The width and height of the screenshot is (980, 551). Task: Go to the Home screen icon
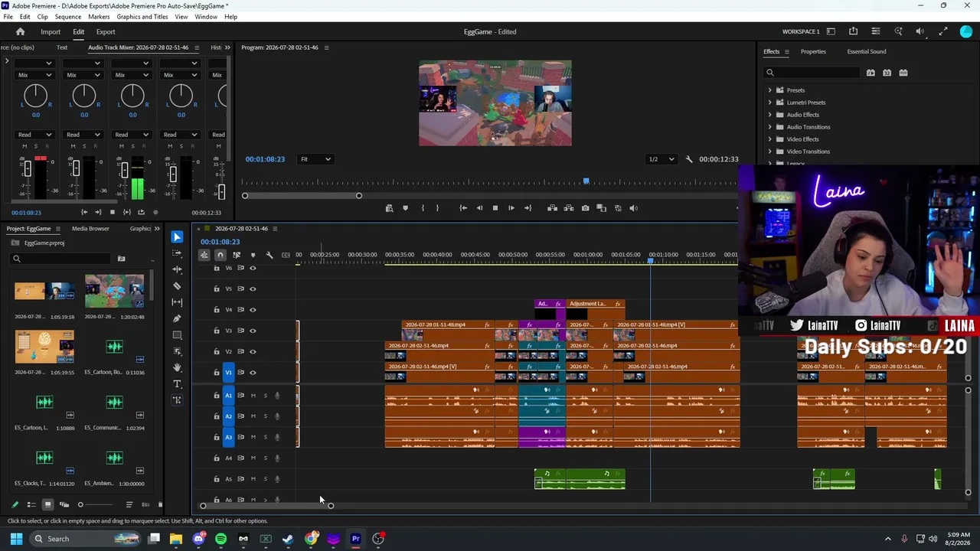[x=21, y=31]
